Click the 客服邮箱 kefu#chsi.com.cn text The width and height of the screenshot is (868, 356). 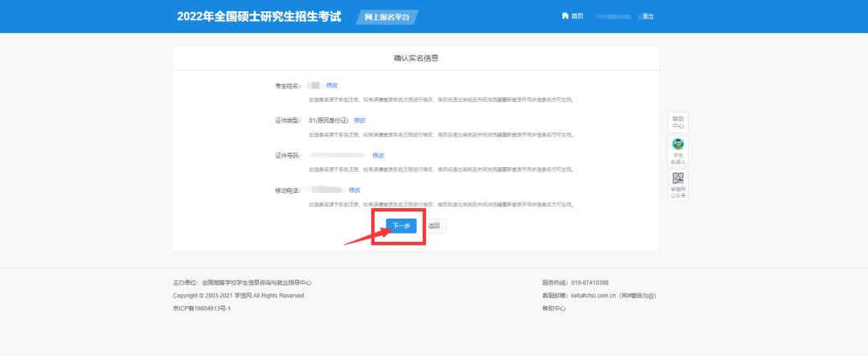pyautogui.click(x=600, y=296)
